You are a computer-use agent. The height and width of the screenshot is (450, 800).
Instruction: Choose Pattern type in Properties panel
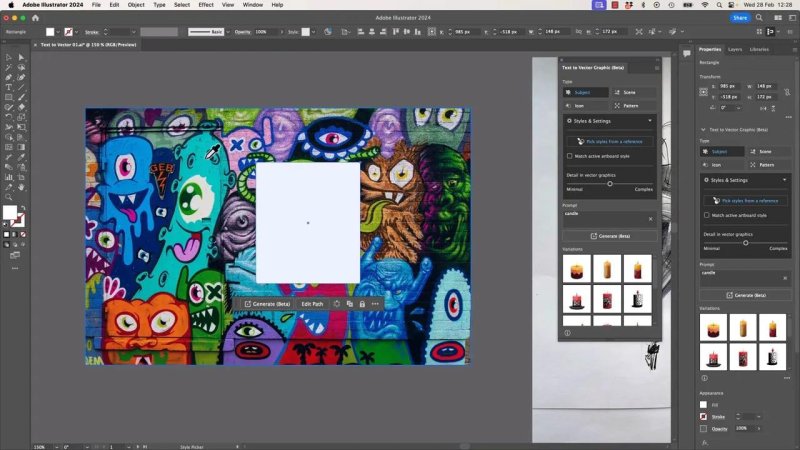[770, 165]
